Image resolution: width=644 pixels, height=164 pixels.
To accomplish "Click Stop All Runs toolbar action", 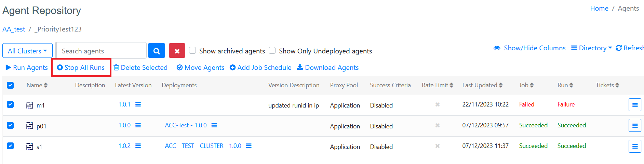I will (x=81, y=67).
